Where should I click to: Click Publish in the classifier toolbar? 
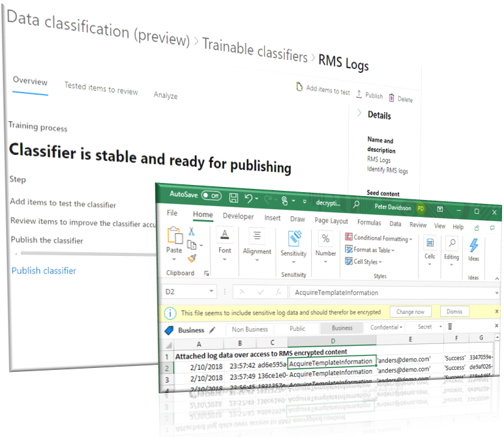tap(369, 95)
